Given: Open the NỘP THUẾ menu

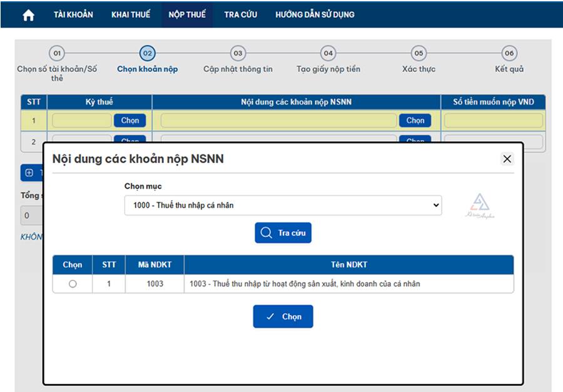Looking at the screenshot, I should [187, 14].
